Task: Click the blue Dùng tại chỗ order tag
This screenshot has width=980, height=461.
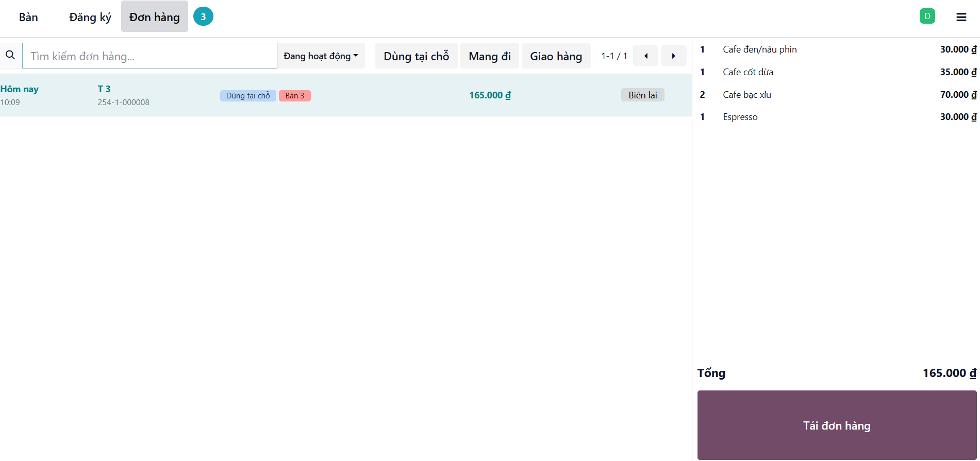Action: click(248, 96)
